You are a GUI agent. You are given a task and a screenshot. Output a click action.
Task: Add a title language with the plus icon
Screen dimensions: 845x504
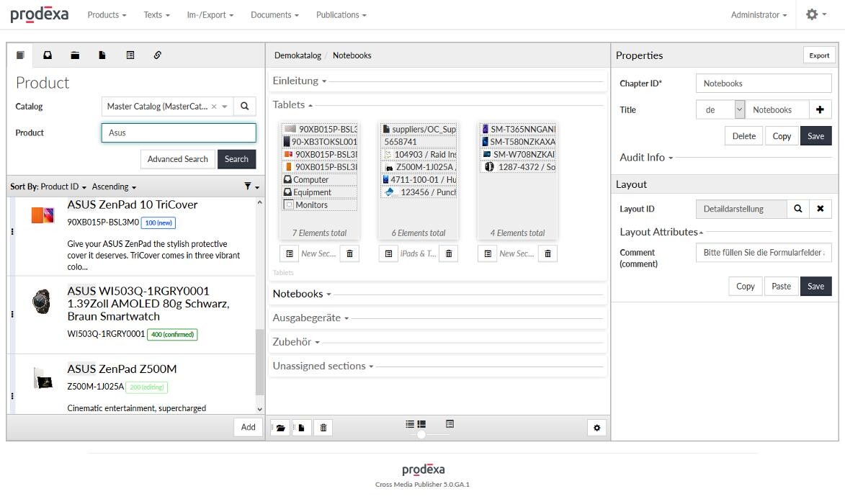coord(820,110)
